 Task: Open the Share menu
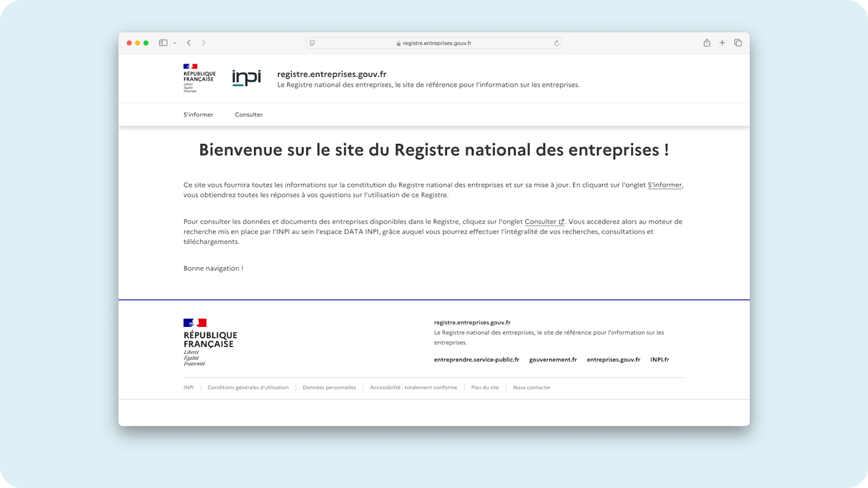707,42
